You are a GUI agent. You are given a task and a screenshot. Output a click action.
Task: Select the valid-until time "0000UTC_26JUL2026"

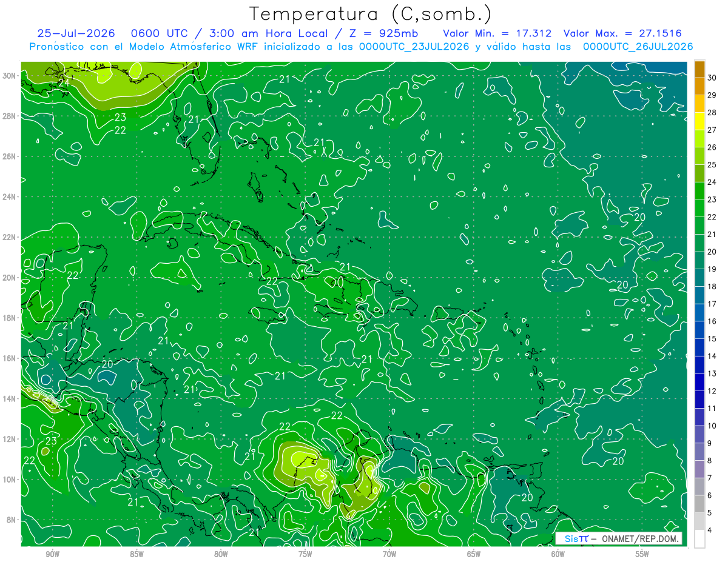[x=638, y=47]
